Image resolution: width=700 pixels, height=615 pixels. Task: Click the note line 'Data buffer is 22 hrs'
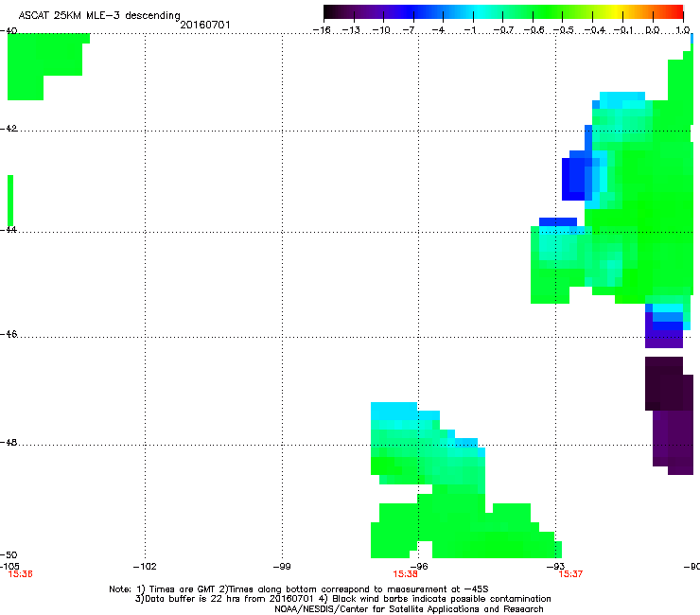tap(342, 599)
